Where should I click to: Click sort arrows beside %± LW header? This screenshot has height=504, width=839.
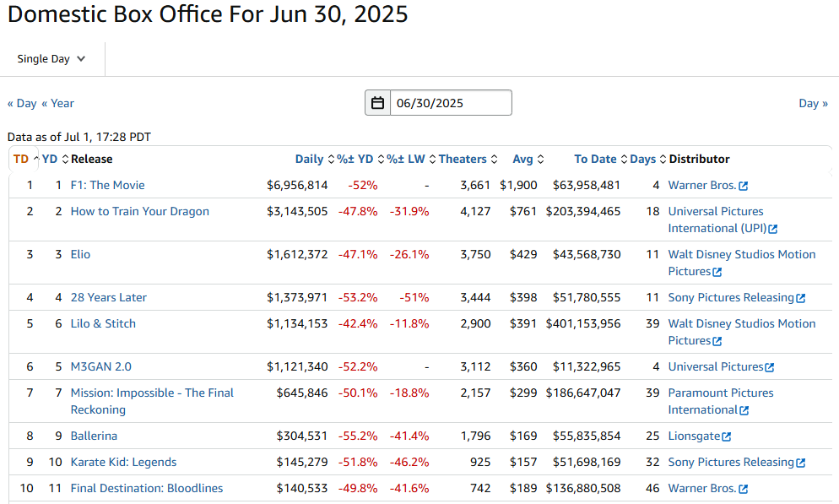point(432,159)
